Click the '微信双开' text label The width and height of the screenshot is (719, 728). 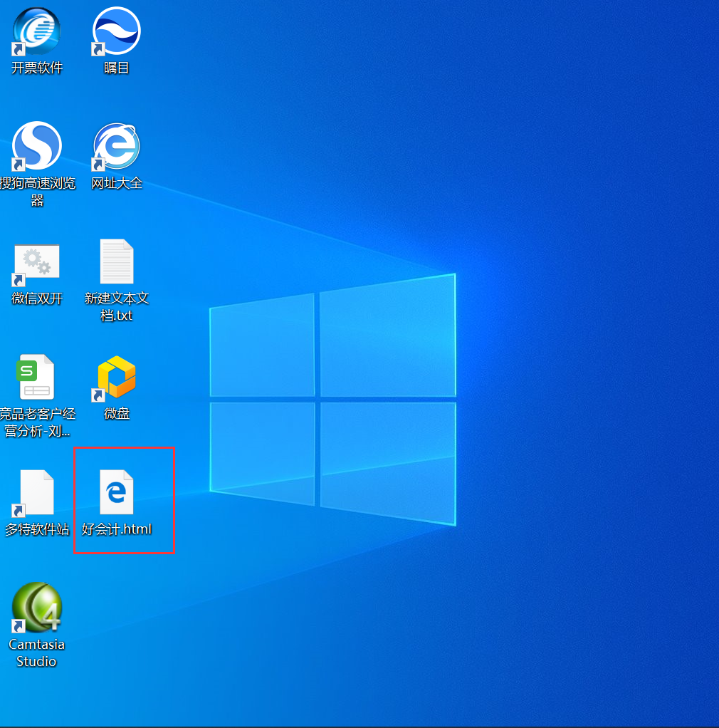coord(37,298)
